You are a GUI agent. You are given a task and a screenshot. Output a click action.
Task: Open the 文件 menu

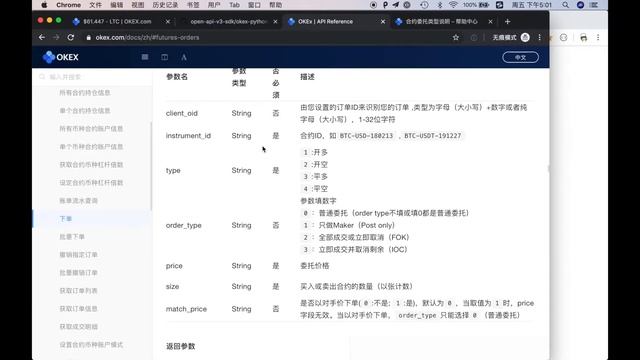click(95, 5)
